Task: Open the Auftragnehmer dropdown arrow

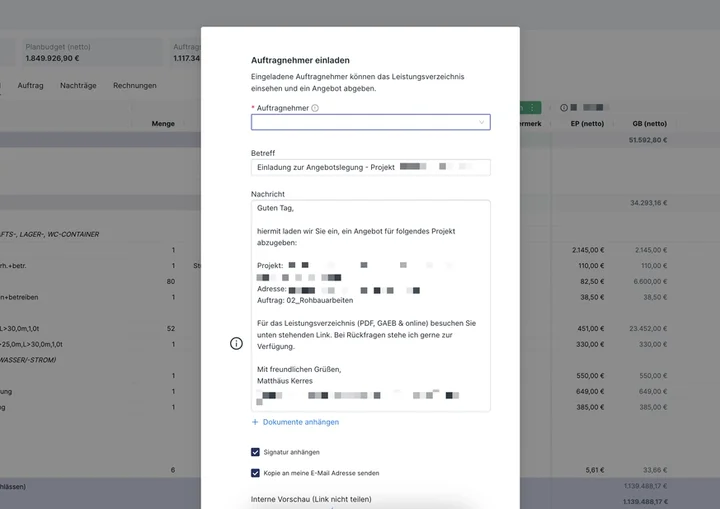Action: [x=481, y=122]
